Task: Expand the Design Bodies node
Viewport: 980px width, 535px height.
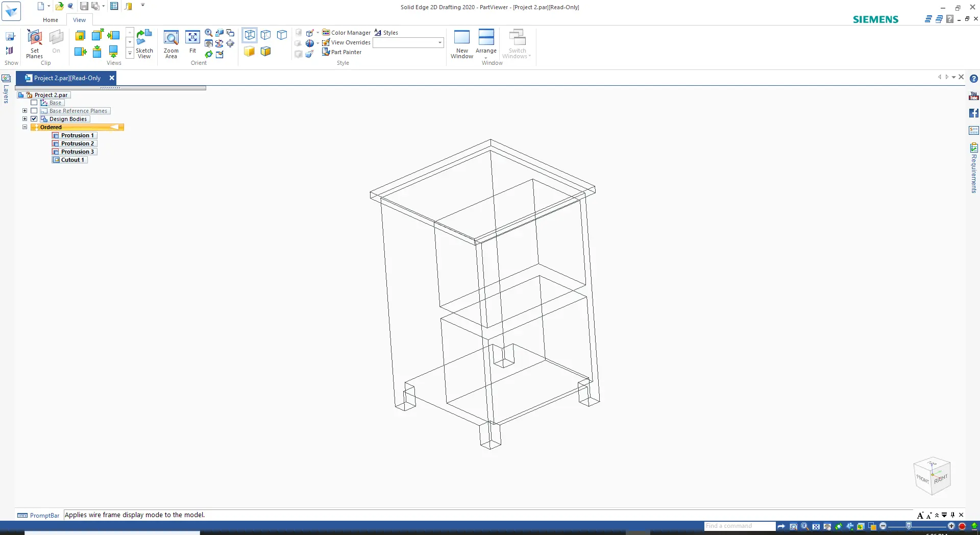Action: click(24, 119)
